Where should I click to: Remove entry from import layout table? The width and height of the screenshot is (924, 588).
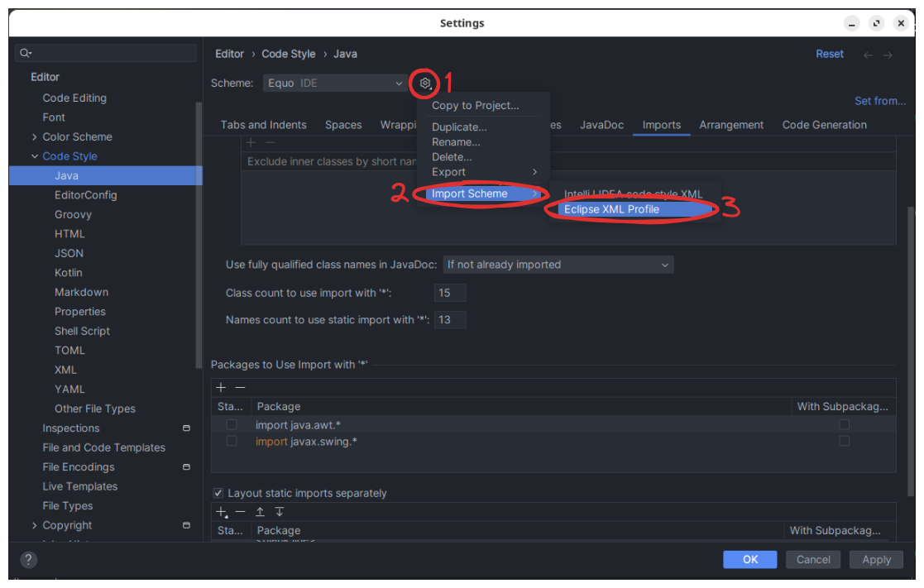(x=241, y=512)
